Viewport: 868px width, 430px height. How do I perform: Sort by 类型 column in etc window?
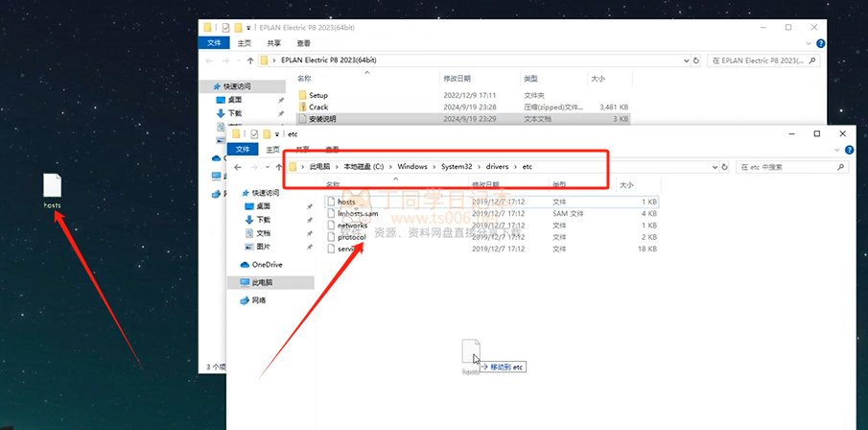(559, 184)
